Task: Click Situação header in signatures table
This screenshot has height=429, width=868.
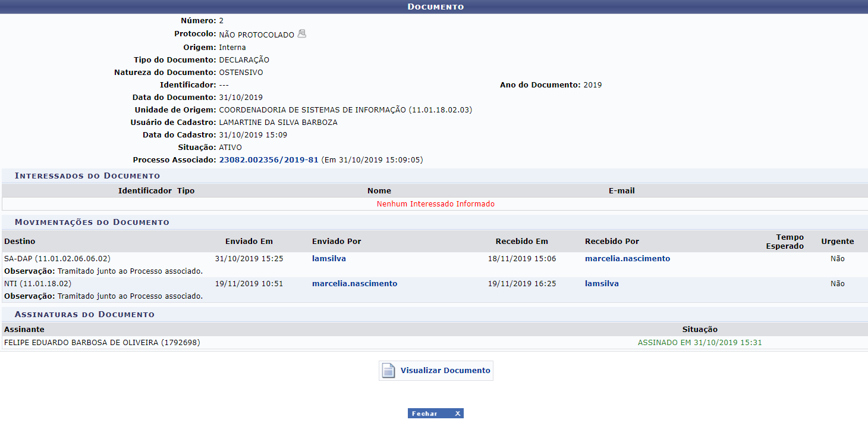Action: pos(700,330)
